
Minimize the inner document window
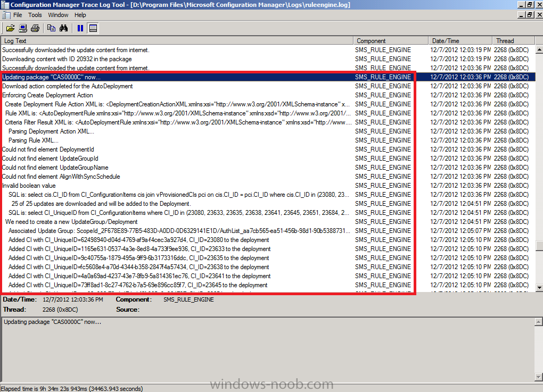pyautogui.click(x=521, y=15)
